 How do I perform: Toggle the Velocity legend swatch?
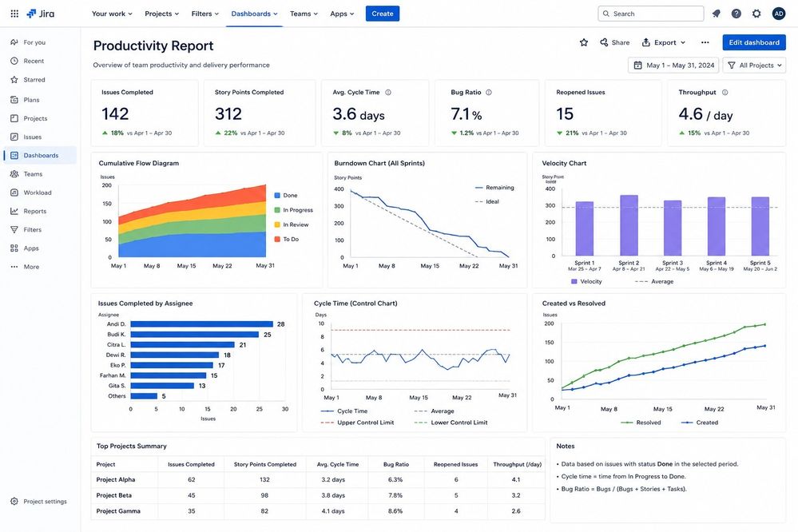[x=574, y=281]
